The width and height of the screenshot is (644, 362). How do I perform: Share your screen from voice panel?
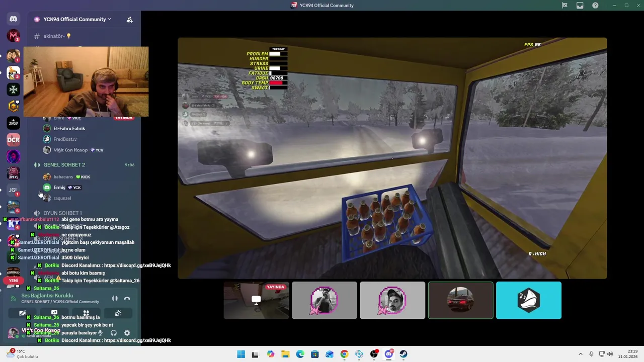point(54,313)
